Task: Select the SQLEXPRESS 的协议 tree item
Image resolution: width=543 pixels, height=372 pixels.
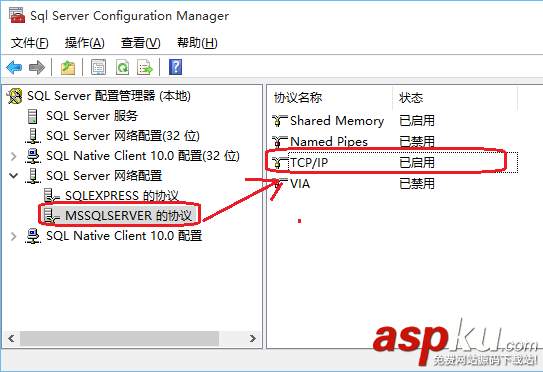Action: pos(122,196)
